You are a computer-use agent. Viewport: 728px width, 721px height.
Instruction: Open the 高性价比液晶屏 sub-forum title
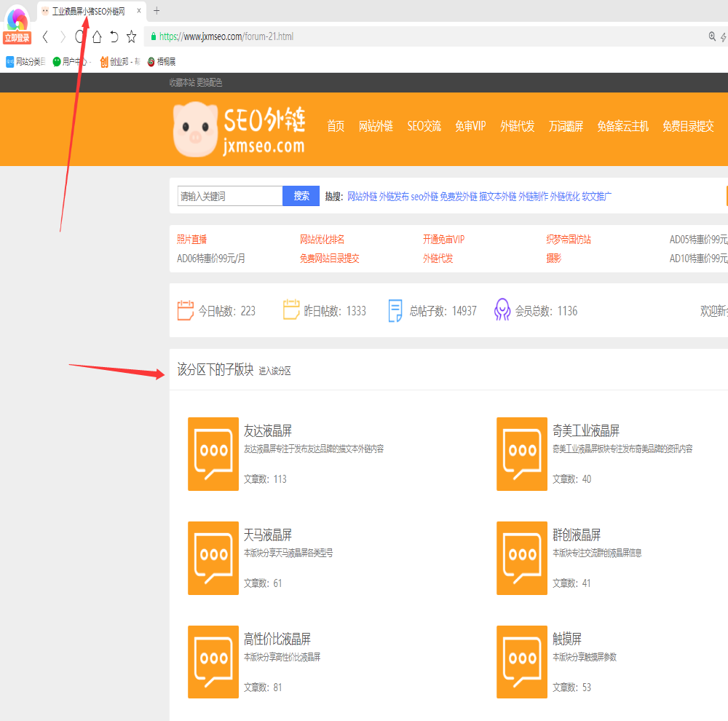pyautogui.click(x=277, y=639)
